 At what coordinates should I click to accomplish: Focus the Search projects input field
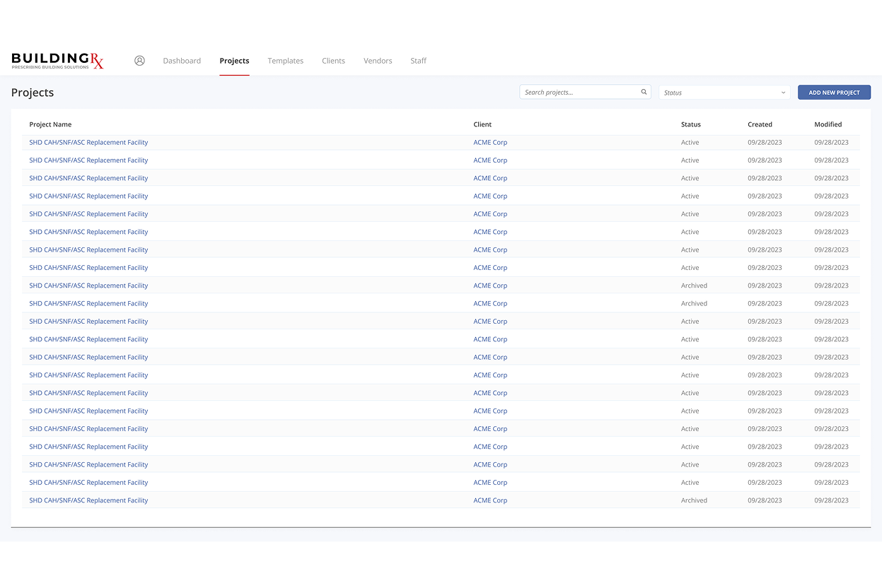[579, 93]
